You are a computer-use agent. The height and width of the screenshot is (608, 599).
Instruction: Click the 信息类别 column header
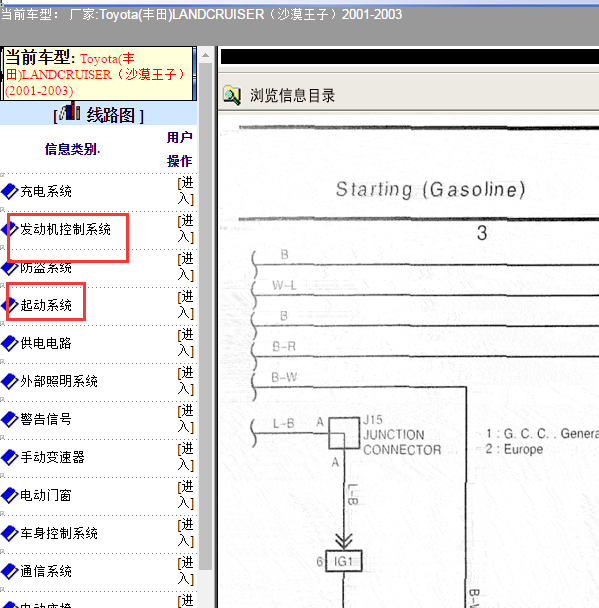click(x=73, y=149)
